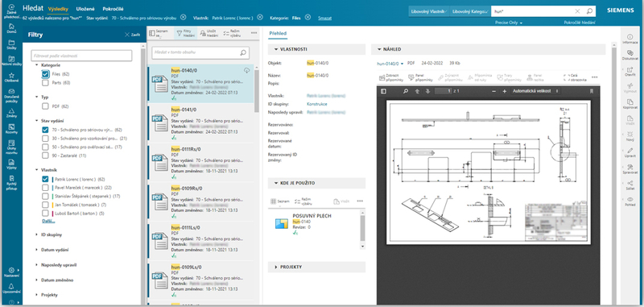Switch preview to Celá obrazovka fullscreen

coord(575,77)
